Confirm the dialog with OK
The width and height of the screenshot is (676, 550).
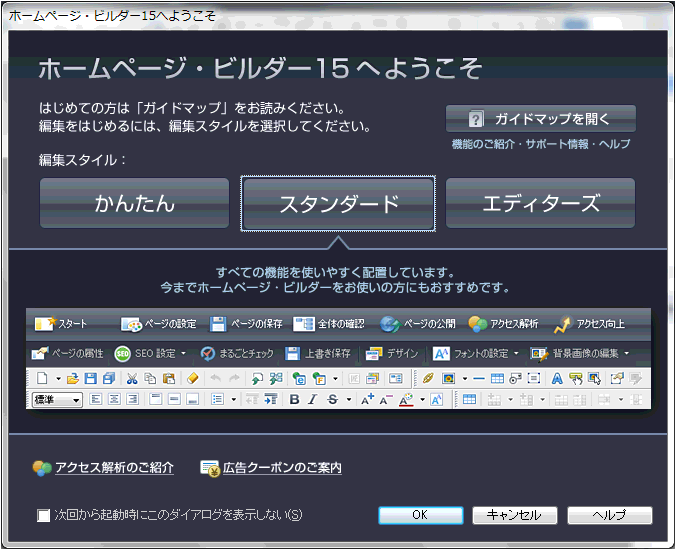[x=421, y=515]
